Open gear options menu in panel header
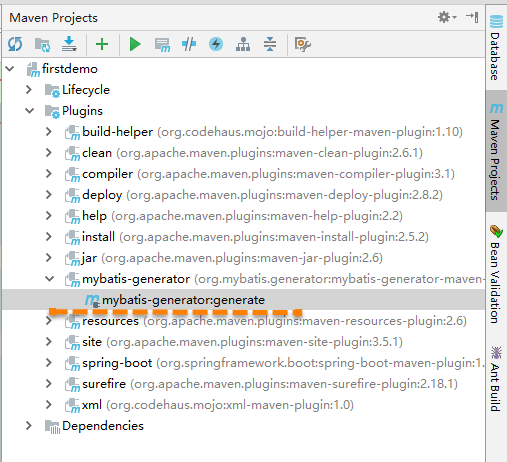The height and width of the screenshot is (462, 507). (447, 17)
